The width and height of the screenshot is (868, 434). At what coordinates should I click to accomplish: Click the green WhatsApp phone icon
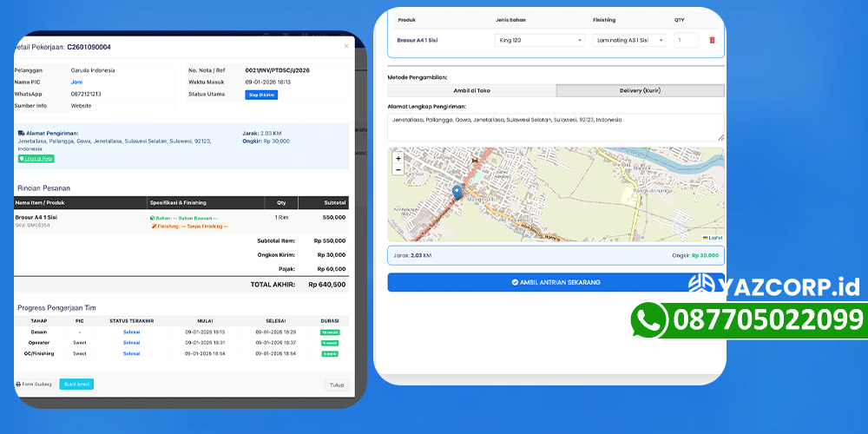coord(647,319)
